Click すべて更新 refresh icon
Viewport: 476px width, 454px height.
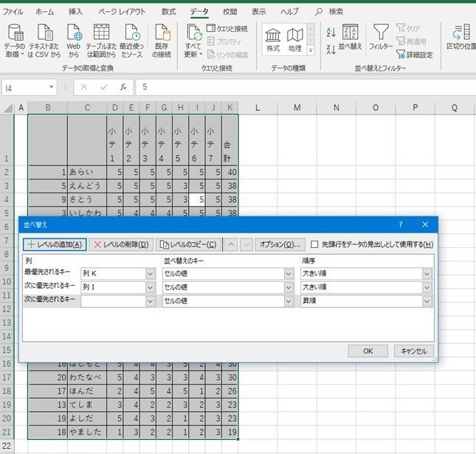coord(193,41)
